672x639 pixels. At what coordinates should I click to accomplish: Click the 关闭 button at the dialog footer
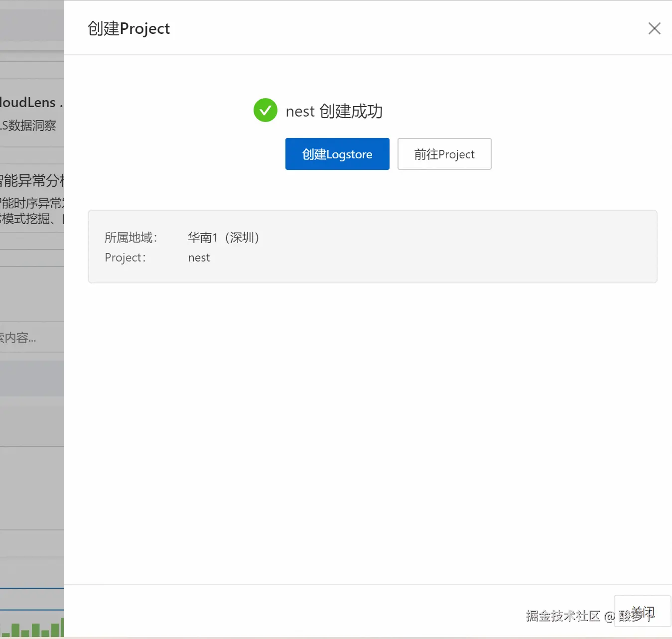coord(642,611)
